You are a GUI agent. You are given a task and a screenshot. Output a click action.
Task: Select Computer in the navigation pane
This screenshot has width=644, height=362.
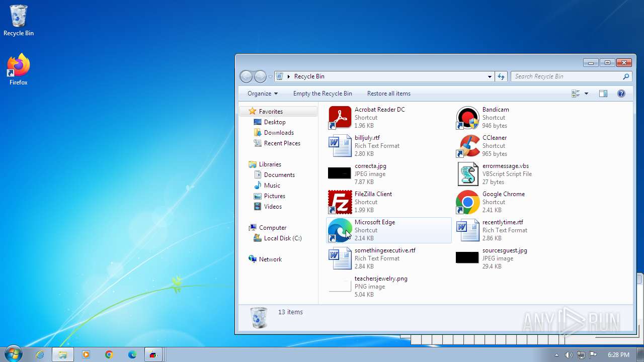click(272, 228)
